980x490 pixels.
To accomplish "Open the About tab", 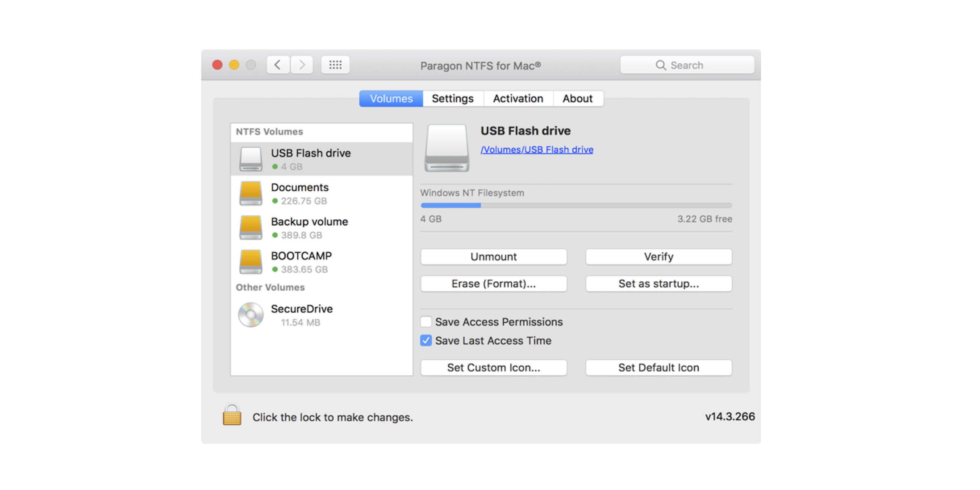I will [577, 98].
